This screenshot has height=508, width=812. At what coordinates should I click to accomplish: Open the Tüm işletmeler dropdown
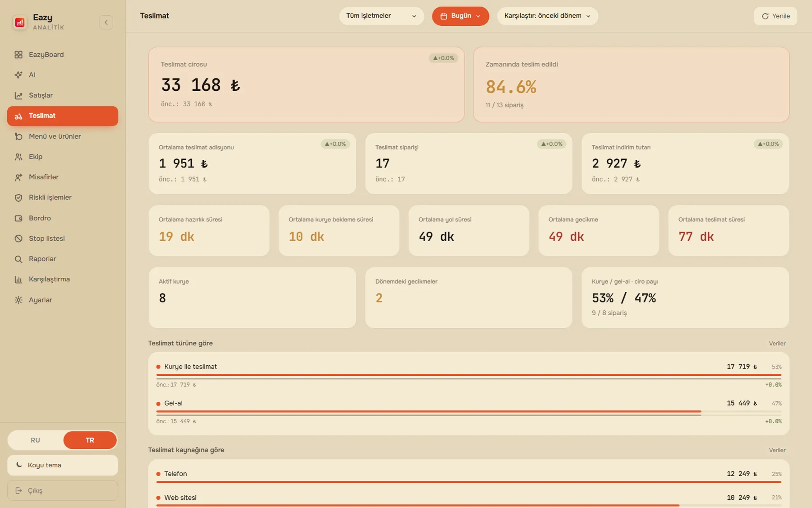pyautogui.click(x=381, y=16)
